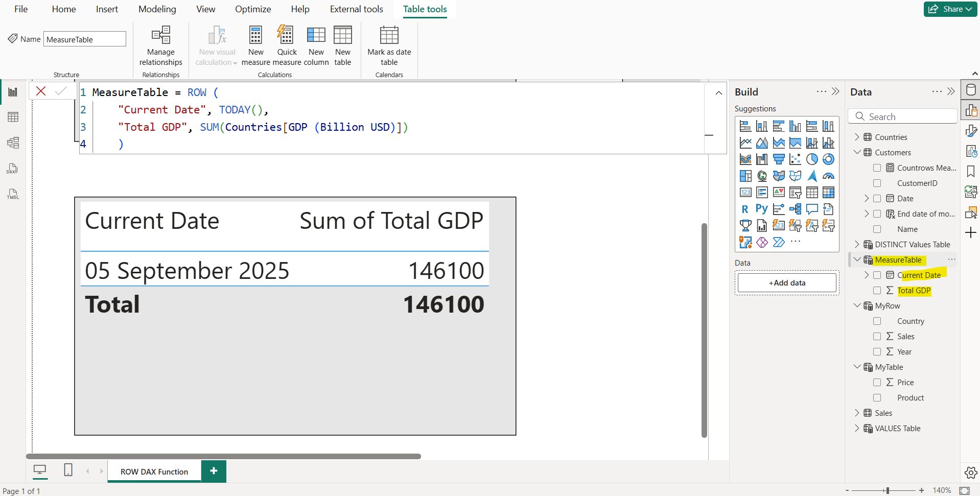Click the +Add data button
Screen dimensions: 980x496
tap(787, 282)
